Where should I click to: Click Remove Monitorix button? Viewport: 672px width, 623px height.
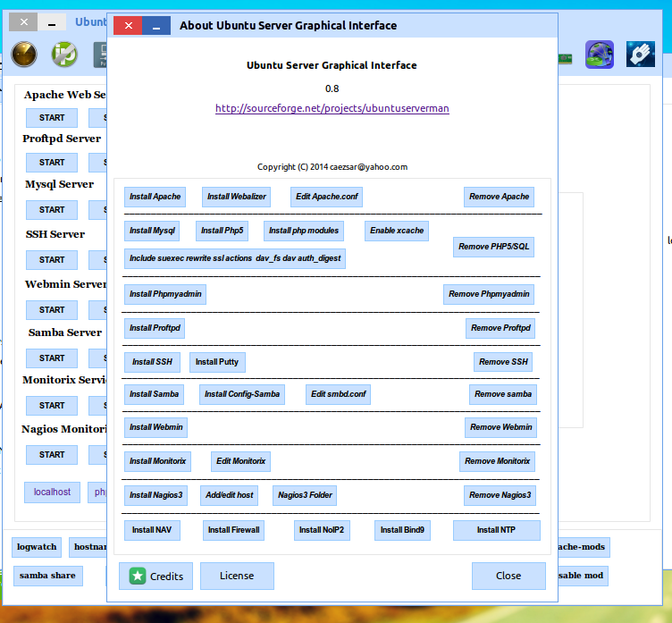point(497,461)
